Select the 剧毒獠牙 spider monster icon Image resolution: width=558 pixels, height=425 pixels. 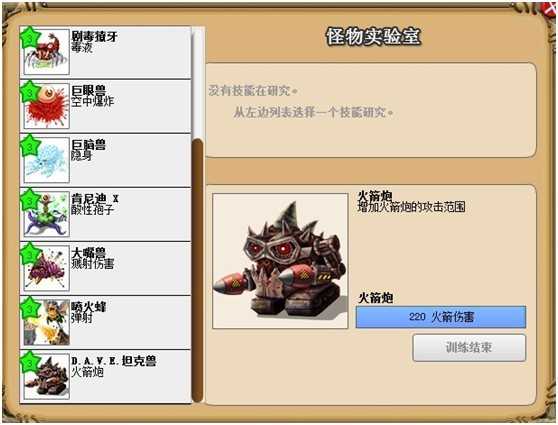point(46,52)
